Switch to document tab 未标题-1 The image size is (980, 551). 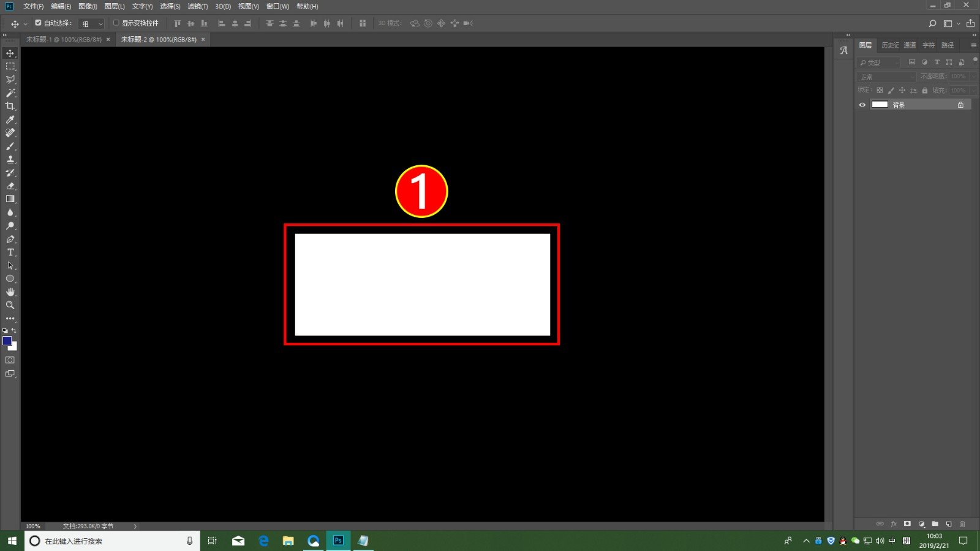pos(64,39)
